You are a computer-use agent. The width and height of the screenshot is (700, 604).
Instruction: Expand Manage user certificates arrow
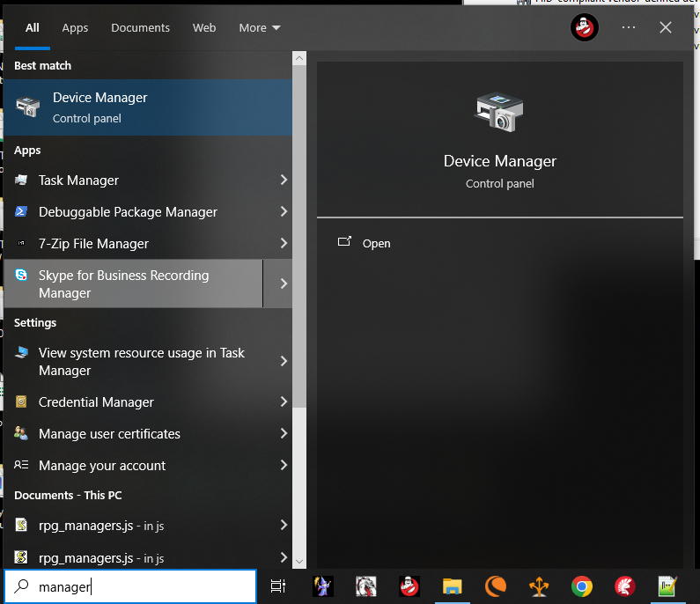coord(284,433)
